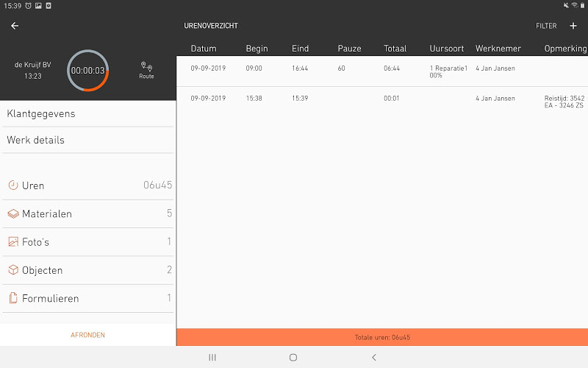Select the Foto's menu row
This screenshot has width=588, height=368.
tap(87, 242)
